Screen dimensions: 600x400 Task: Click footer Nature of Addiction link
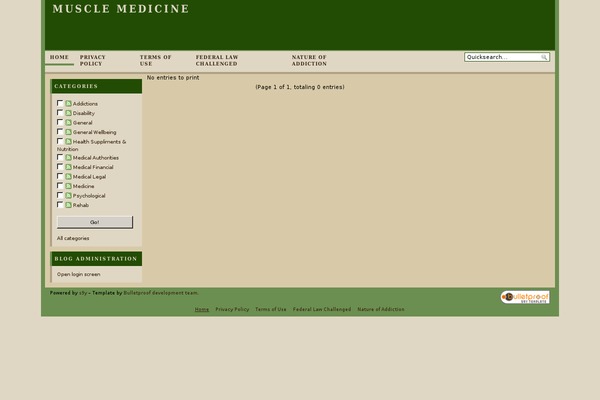click(x=381, y=309)
